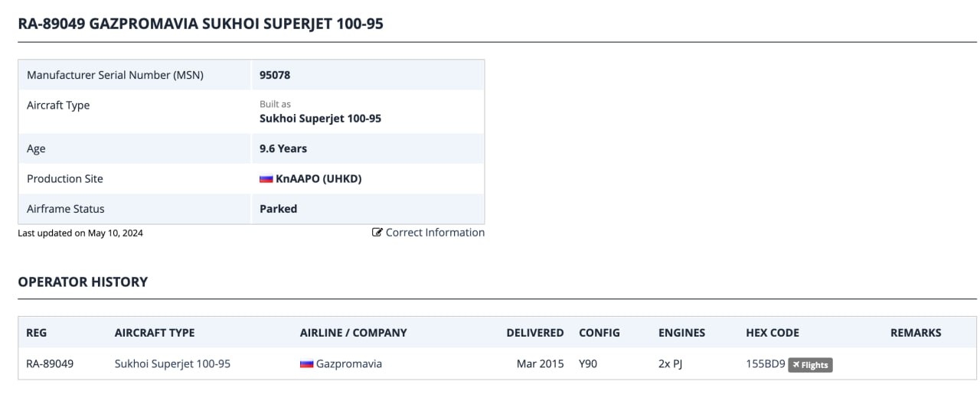This screenshot has width=980, height=394.
Task: Click the AIRLINE / COMPANY column header
Action: pyautogui.click(x=354, y=333)
